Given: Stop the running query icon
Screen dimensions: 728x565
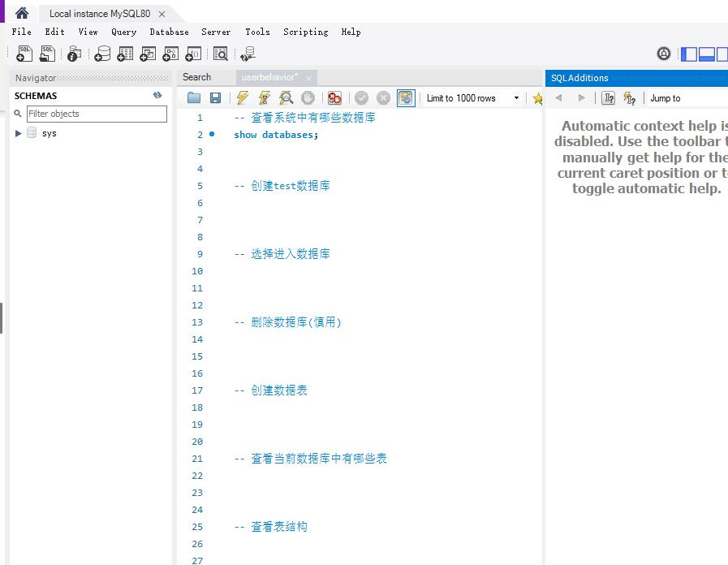Looking at the screenshot, I should coord(308,98).
